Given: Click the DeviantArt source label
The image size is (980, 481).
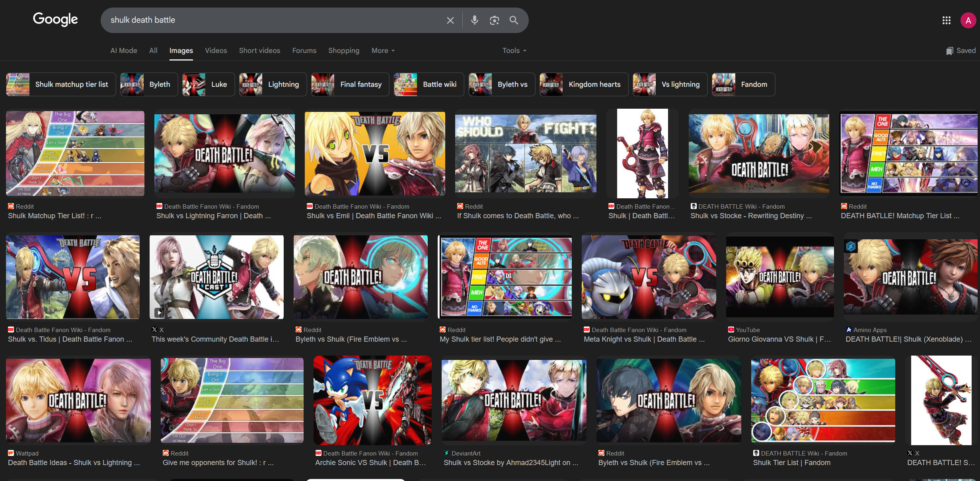Looking at the screenshot, I should click(466, 453).
